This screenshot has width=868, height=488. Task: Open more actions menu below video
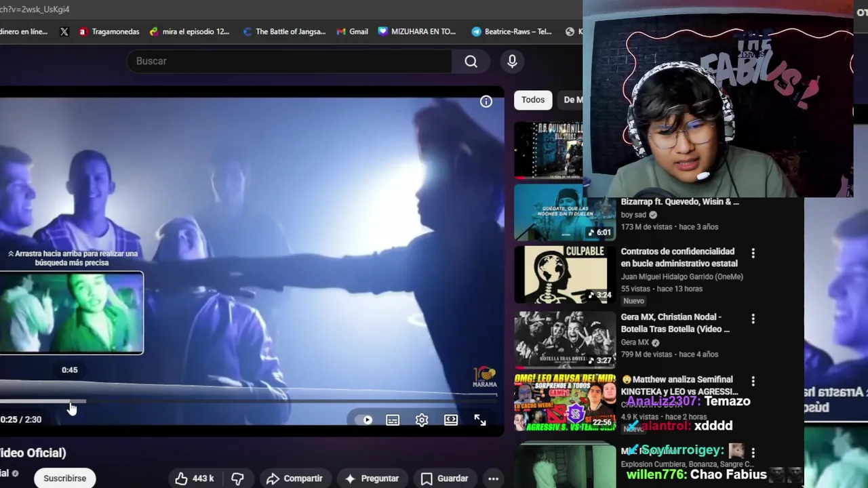[493, 479]
